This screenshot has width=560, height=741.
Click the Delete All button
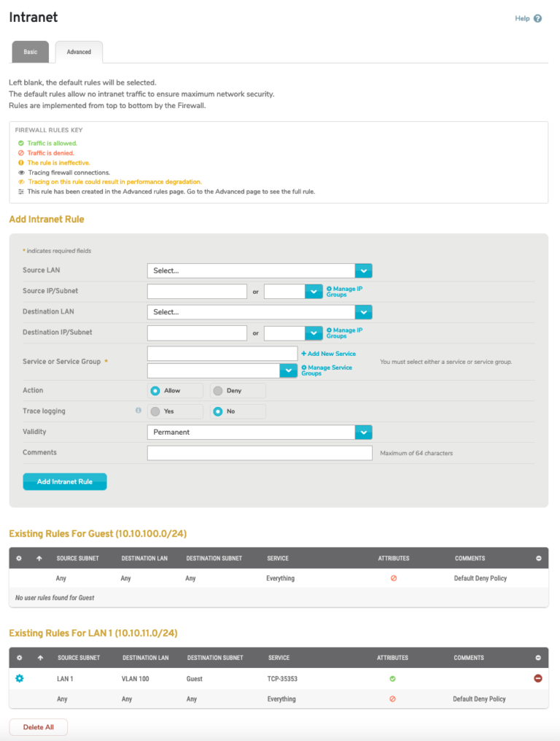pyautogui.click(x=38, y=726)
